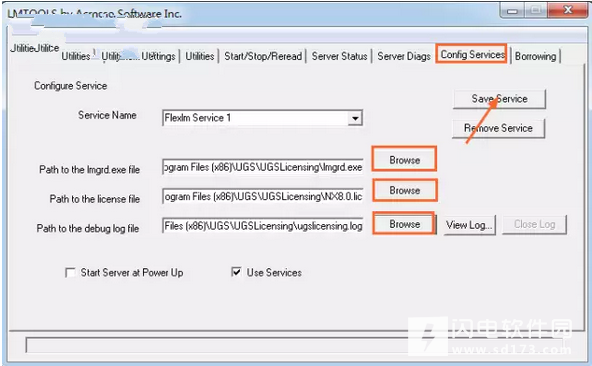This screenshot has width=592, height=366.
Task: Toggle the Use Services checkbox
Action: [236, 272]
